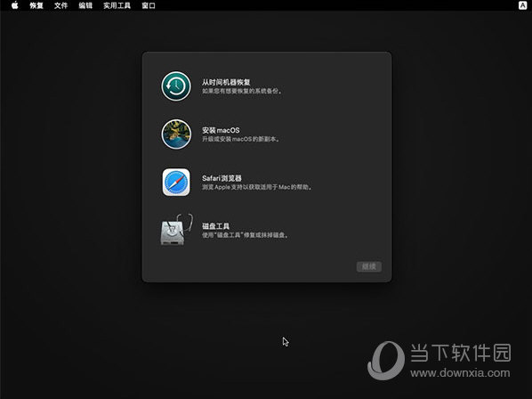Viewport: 532px width, 399px height.
Task: Open the Apple menu logo
Action: pos(15,5)
